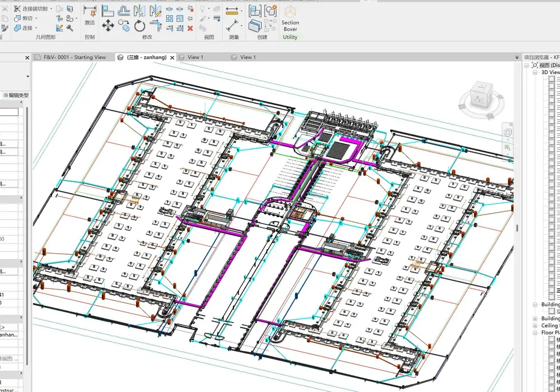Select the Copy tool in Modify panel
This screenshot has height=392, width=560.
[124, 26]
